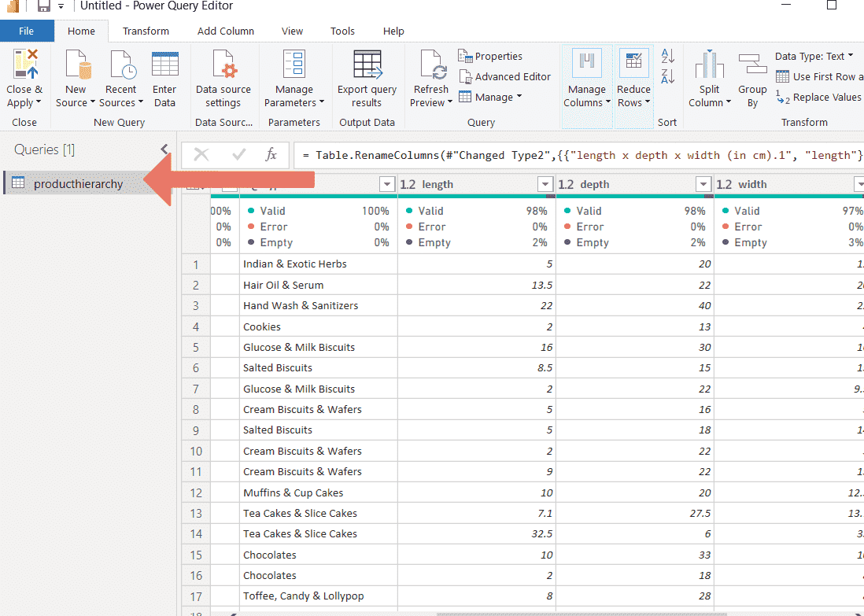
Task: Click the Export query results icon
Action: (x=367, y=65)
